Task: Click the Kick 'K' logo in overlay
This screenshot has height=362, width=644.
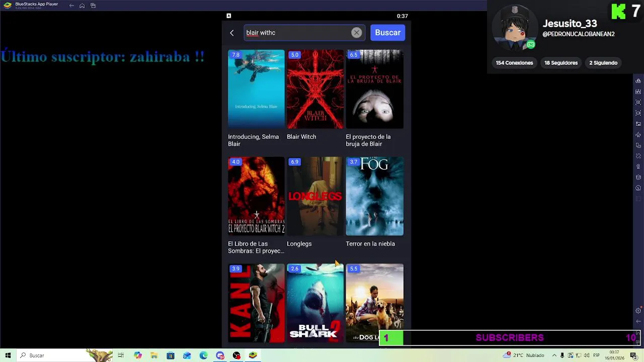Action: (x=618, y=11)
